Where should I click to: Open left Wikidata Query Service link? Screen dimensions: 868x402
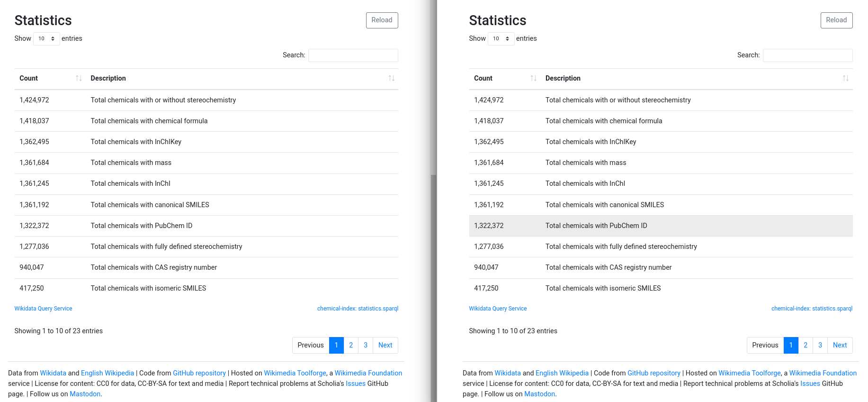tap(44, 309)
